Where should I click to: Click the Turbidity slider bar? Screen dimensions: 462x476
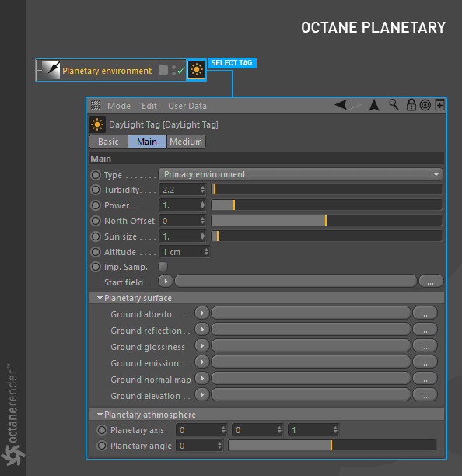(327, 190)
